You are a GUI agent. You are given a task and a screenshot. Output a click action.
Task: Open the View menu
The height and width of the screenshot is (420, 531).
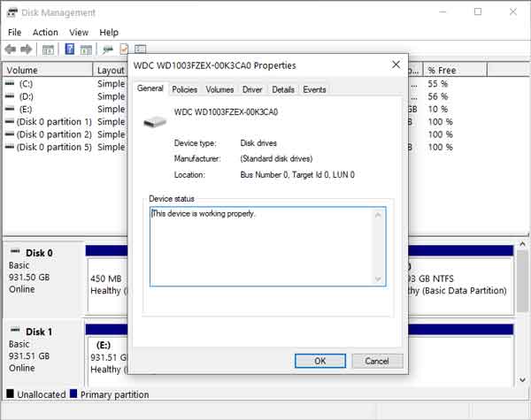pyautogui.click(x=79, y=33)
